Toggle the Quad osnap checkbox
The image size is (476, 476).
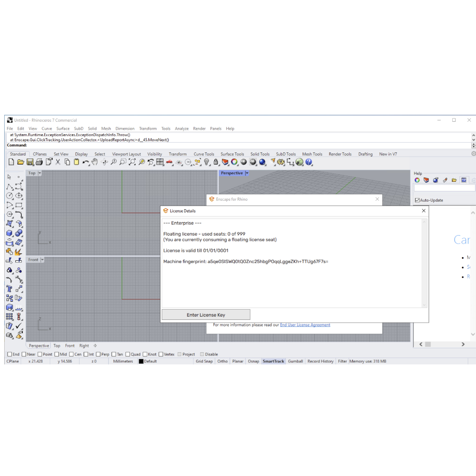tap(127, 354)
